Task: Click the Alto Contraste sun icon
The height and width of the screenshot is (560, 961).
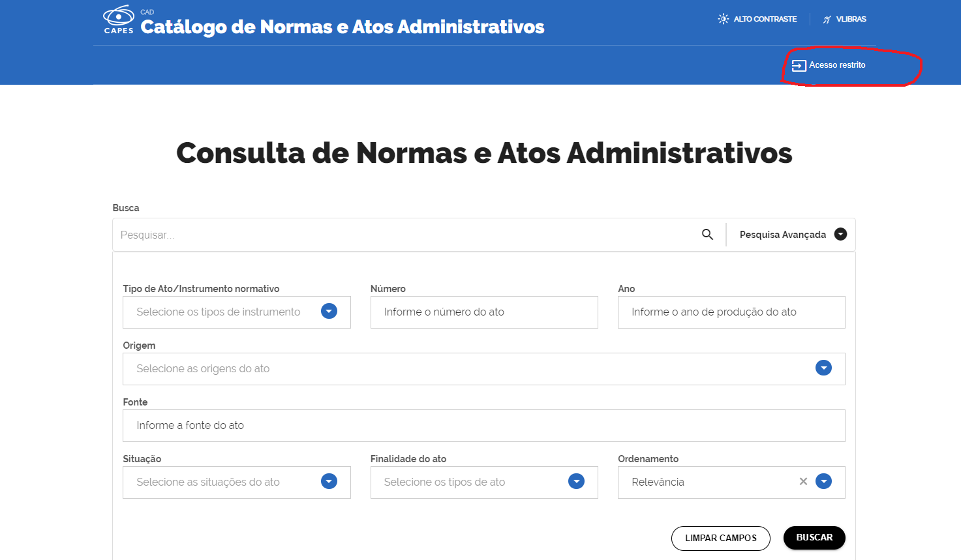Action: (723, 19)
